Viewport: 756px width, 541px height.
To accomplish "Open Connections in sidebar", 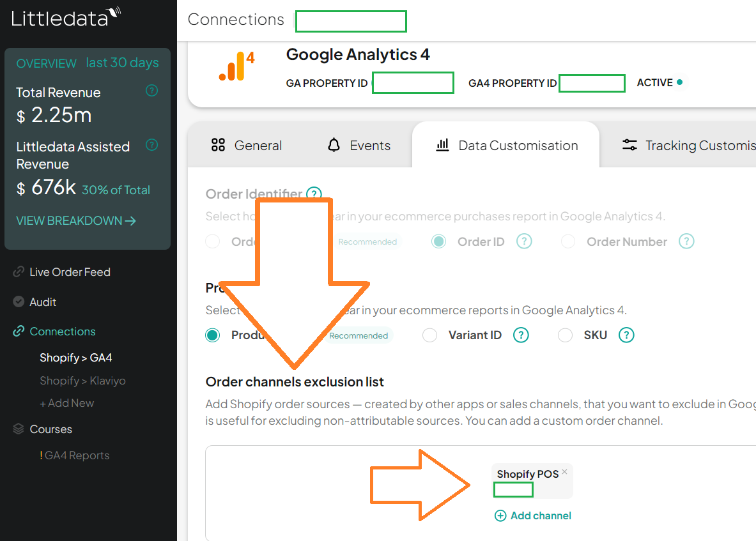I will (63, 331).
